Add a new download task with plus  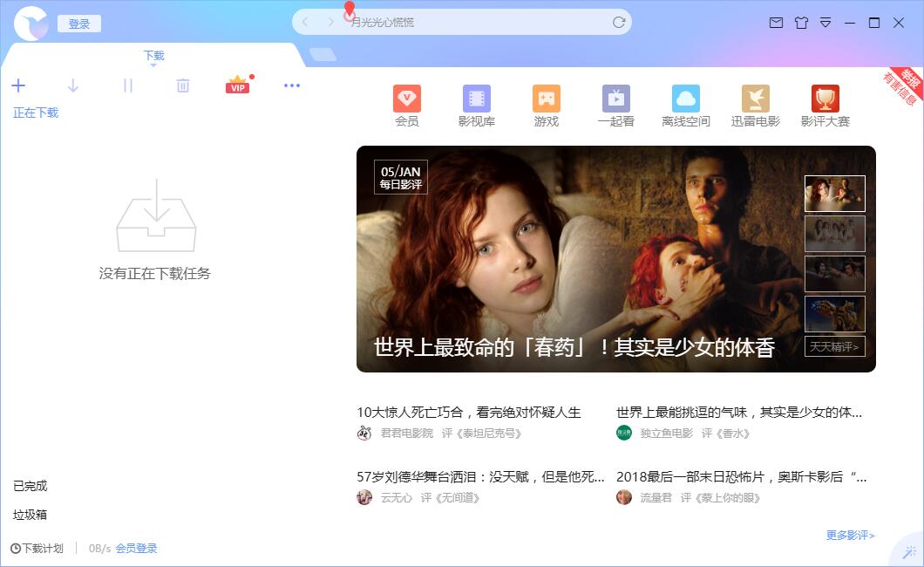(x=18, y=85)
